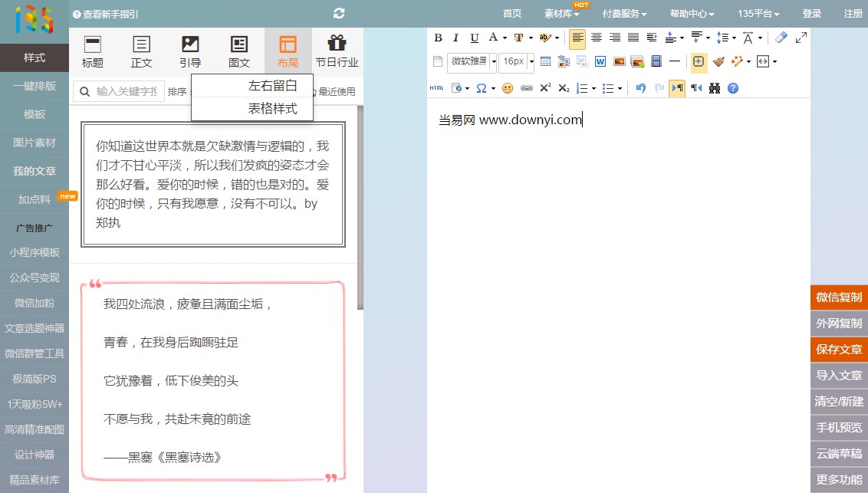Click the eraser clear-format icon
868x493 pixels.
tap(781, 38)
